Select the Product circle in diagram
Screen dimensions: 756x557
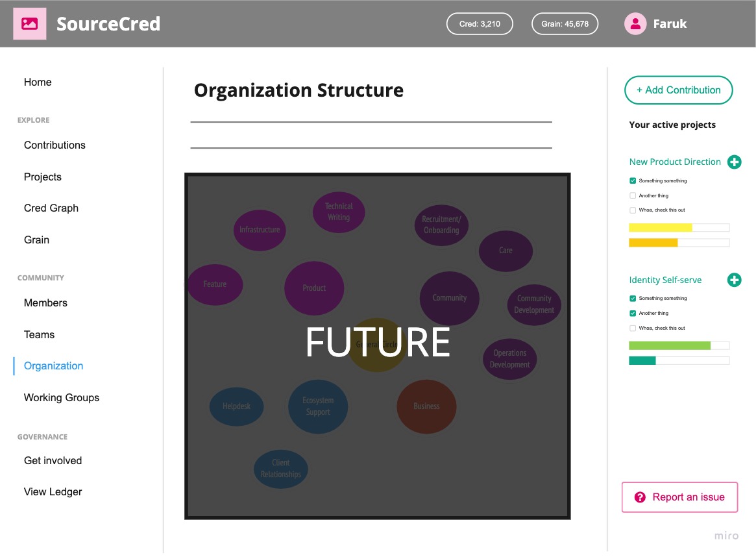click(x=314, y=288)
